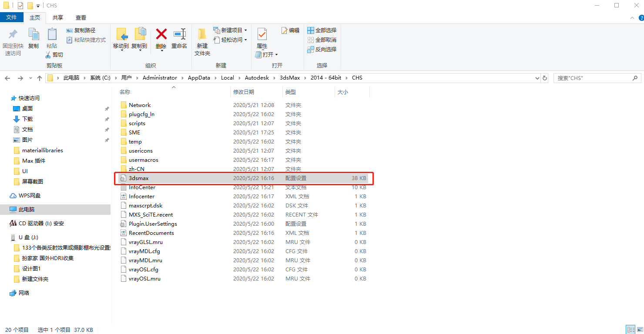Open the File (文件) tab
Viewport: 644px width, 334px height.
point(12,17)
